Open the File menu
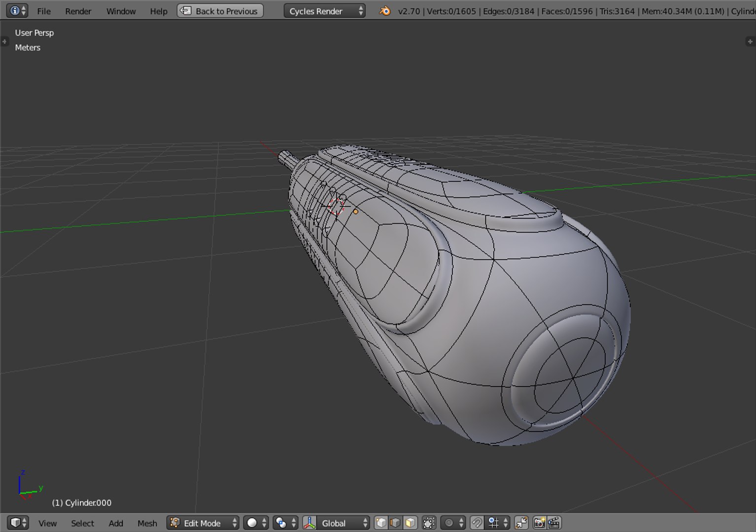 pos(44,11)
